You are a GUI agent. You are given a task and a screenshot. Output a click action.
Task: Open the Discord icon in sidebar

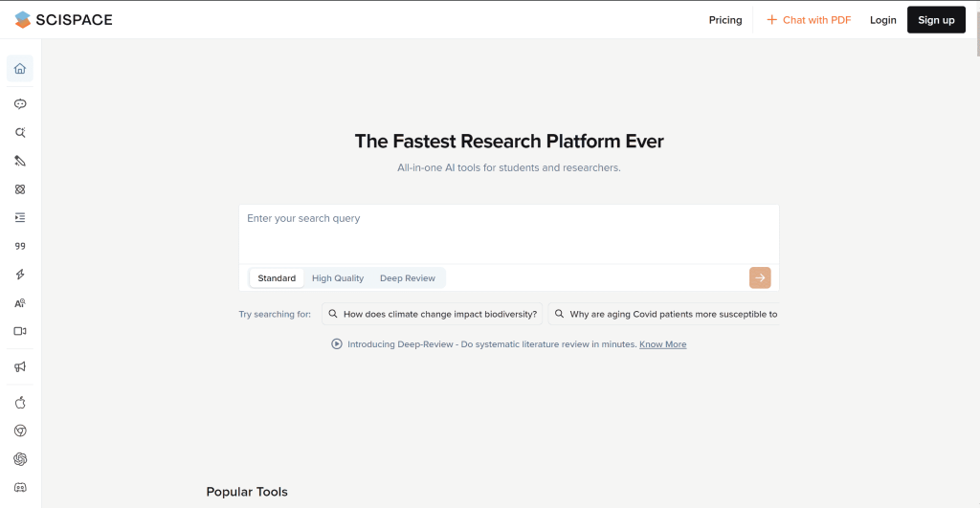(20, 488)
